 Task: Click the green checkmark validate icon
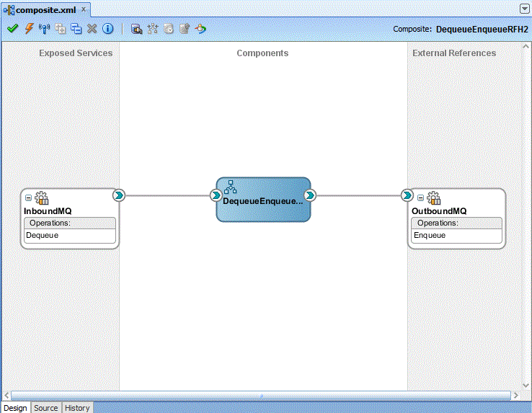(x=12, y=29)
